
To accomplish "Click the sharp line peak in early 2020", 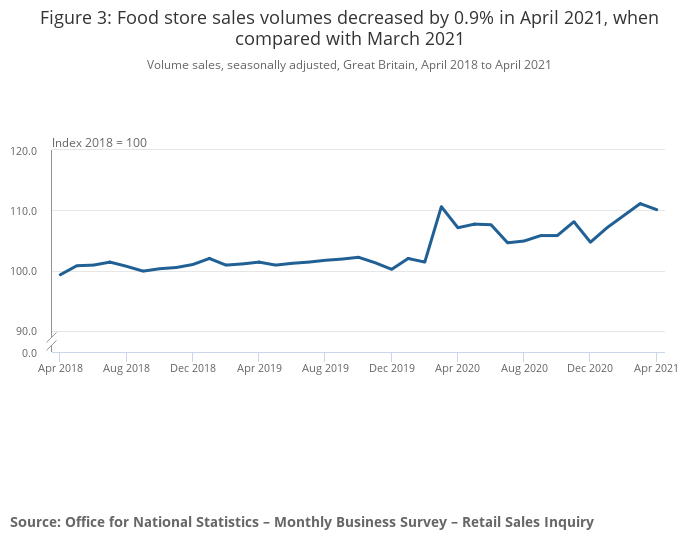I will pos(441,207).
